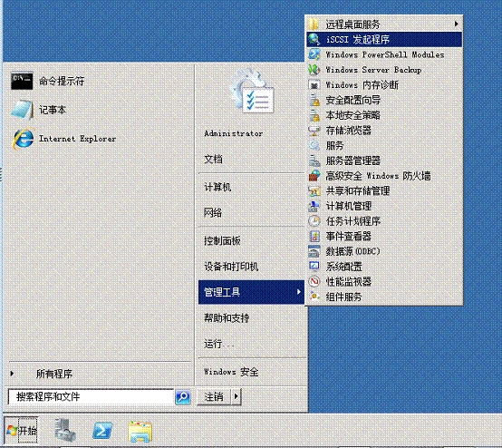
Task: Click the 本地安全策略 lock icon
Action: tap(314, 115)
